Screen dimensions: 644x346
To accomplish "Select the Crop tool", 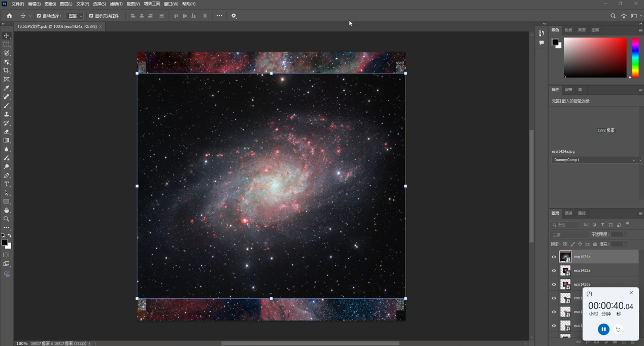I will pyautogui.click(x=7, y=71).
